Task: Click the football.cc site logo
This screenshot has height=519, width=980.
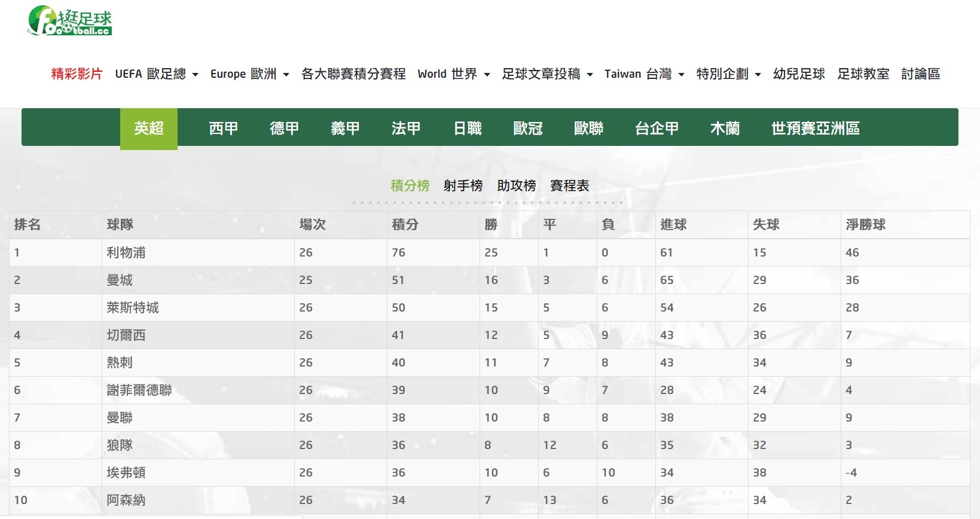Action: tap(70, 21)
